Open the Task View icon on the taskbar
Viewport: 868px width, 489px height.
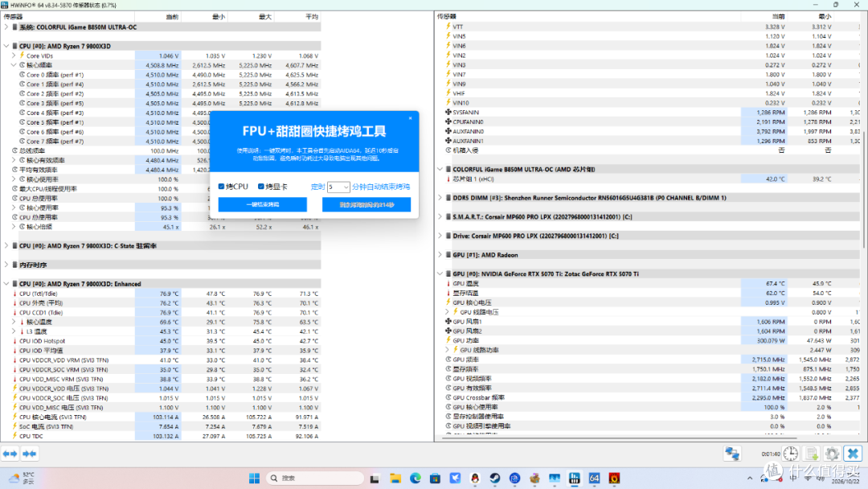click(x=375, y=478)
